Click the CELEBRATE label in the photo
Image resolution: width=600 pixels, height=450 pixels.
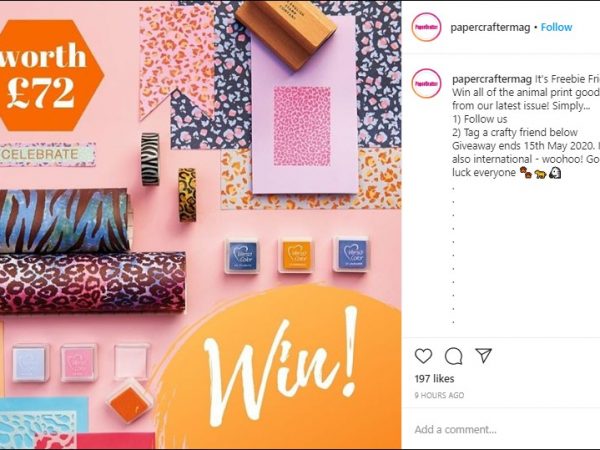[x=47, y=154]
